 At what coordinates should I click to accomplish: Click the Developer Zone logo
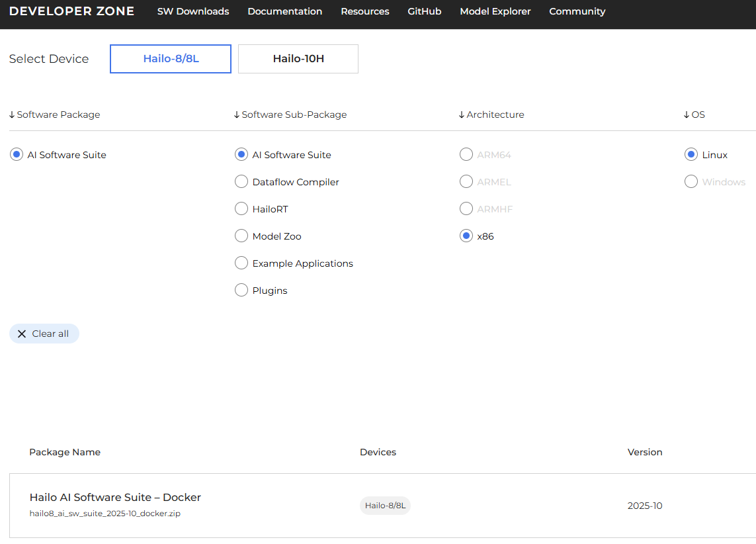point(71,11)
